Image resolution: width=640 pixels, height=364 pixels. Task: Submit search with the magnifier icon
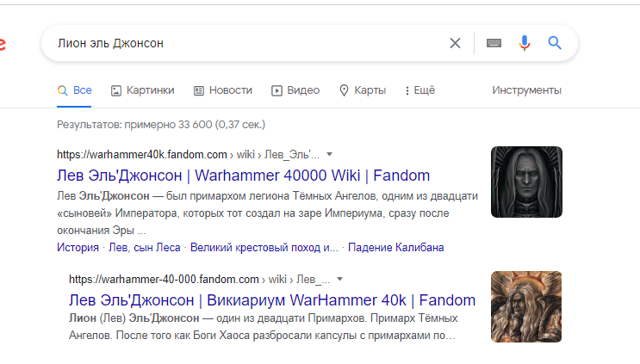555,43
